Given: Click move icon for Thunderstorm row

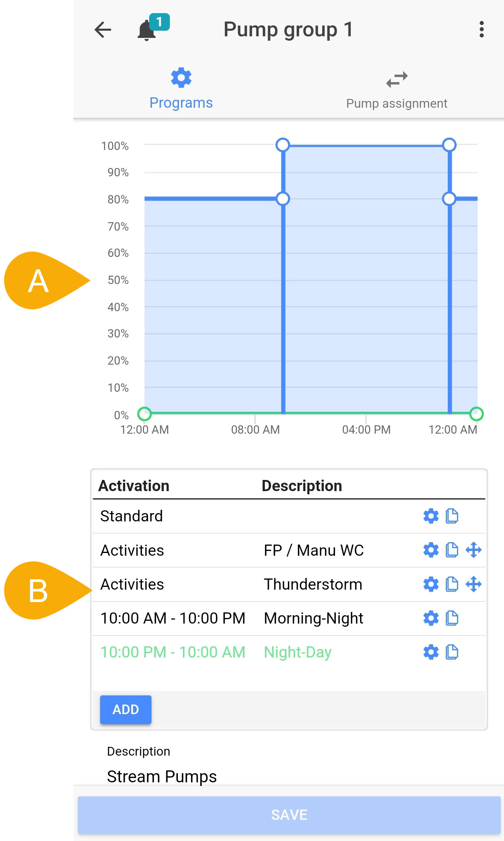Looking at the screenshot, I should point(474,584).
